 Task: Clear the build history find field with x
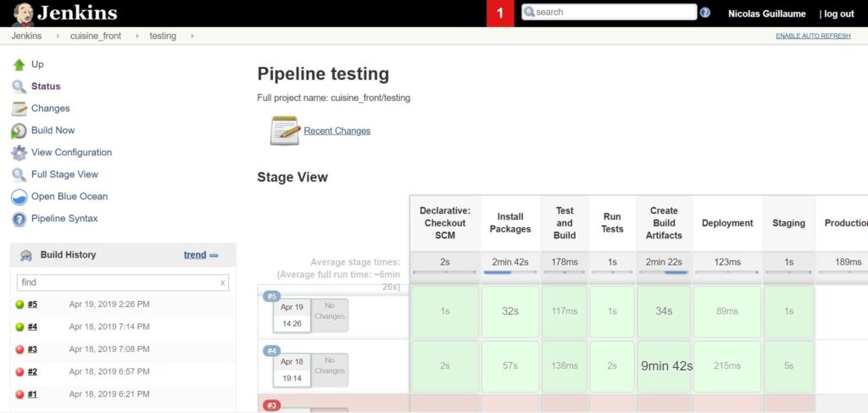223,282
